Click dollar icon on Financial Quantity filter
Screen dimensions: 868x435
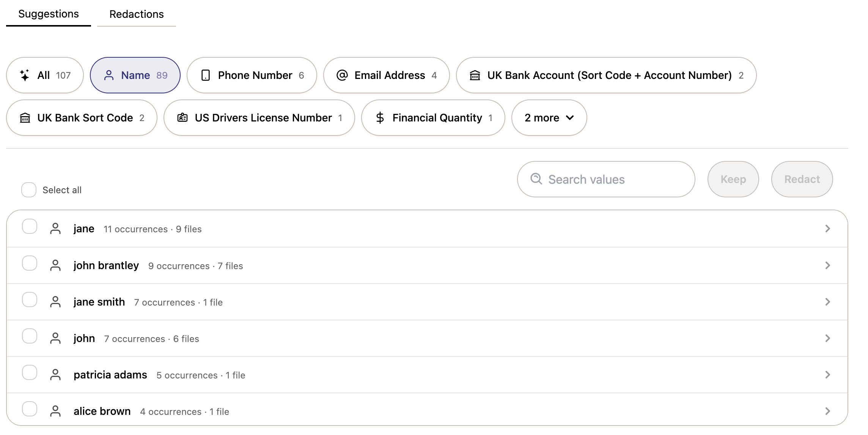coord(380,118)
